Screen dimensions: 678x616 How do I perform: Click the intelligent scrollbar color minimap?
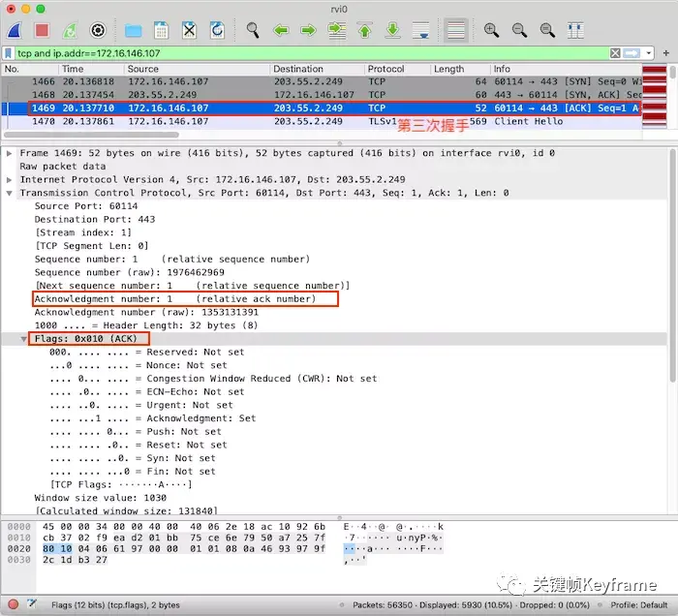coord(654,97)
